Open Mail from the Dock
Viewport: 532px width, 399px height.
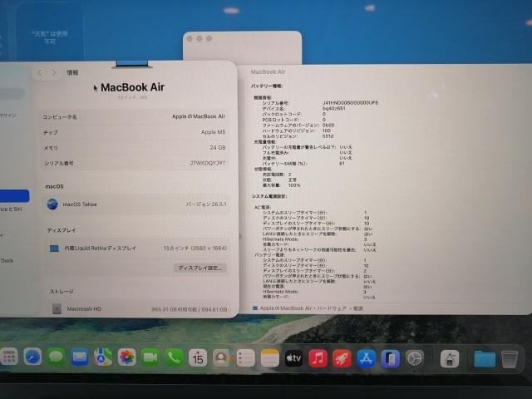pos(80,357)
